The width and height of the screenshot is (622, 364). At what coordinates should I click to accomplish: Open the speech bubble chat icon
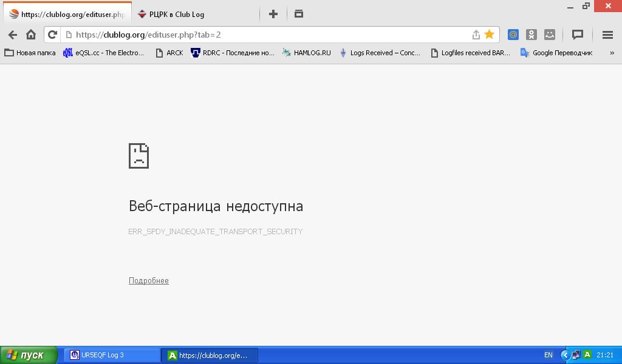[578, 35]
